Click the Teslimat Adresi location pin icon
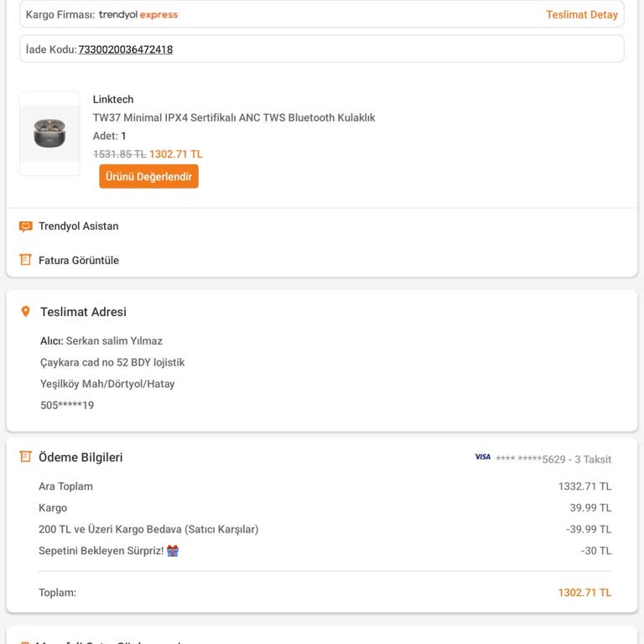The height and width of the screenshot is (644, 644). pyautogui.click(x=25, y=312)
